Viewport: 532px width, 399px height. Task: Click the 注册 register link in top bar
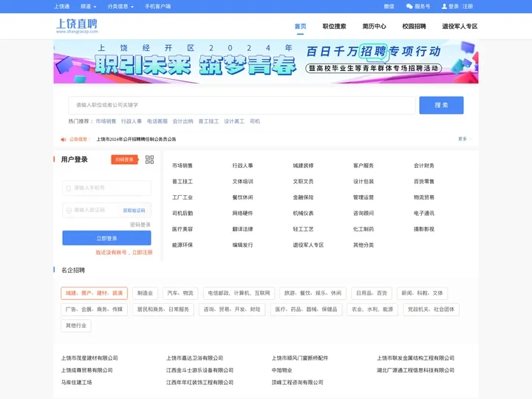468,6
